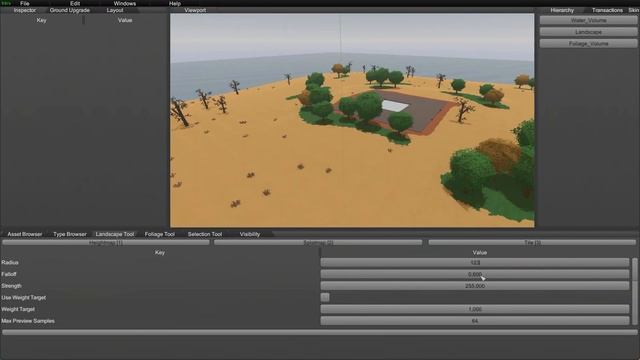Choose the Tile mode button
This screenshot has height=360, width=640.
pos(532,242)
